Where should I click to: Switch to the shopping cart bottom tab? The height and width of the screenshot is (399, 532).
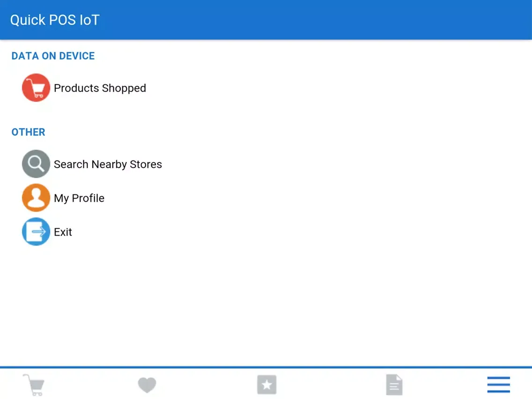[x=34, y=385]
